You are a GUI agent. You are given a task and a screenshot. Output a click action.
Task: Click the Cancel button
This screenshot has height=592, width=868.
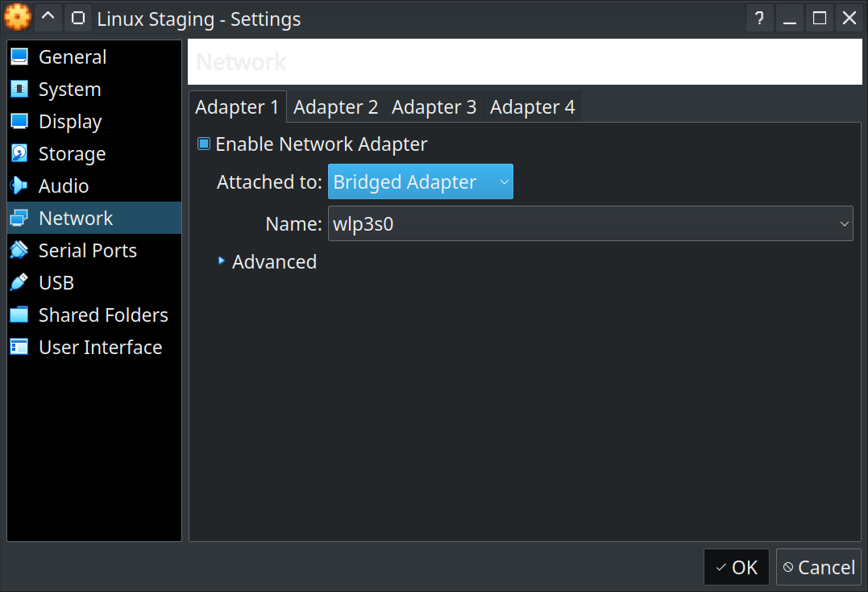(818, 567)
